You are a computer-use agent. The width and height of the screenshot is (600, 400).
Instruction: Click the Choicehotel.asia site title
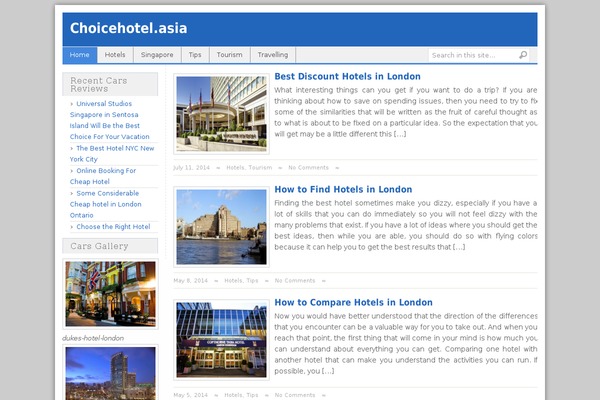(x=129, y=28)
